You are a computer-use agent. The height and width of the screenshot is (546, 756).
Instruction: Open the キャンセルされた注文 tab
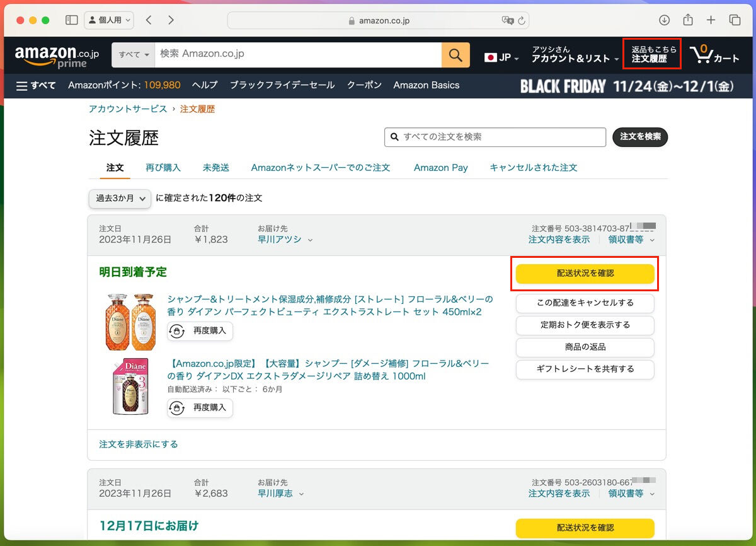pyautogui.click(x=534, y=168)
